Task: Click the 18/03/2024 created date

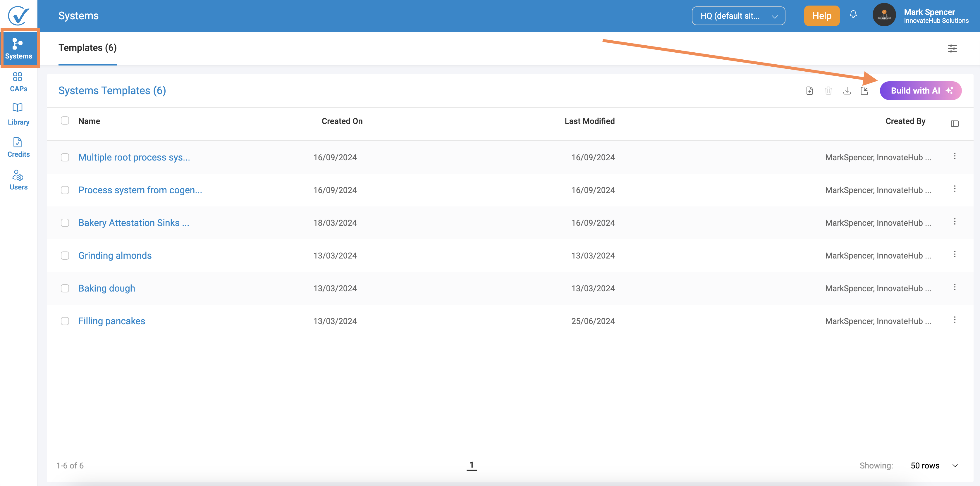Action: pos(335,223)
